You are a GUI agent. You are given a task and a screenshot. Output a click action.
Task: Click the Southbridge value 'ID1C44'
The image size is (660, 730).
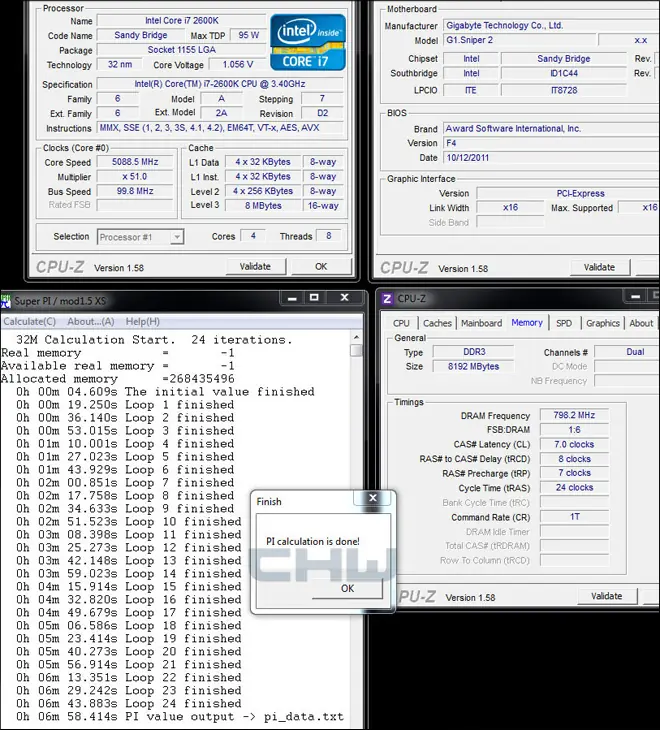(564, 73)
